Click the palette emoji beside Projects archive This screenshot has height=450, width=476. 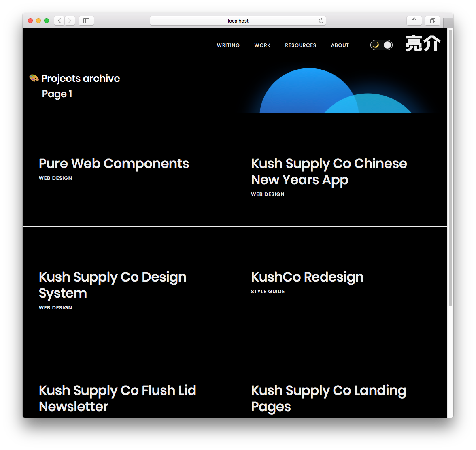(x=33, y=77)
